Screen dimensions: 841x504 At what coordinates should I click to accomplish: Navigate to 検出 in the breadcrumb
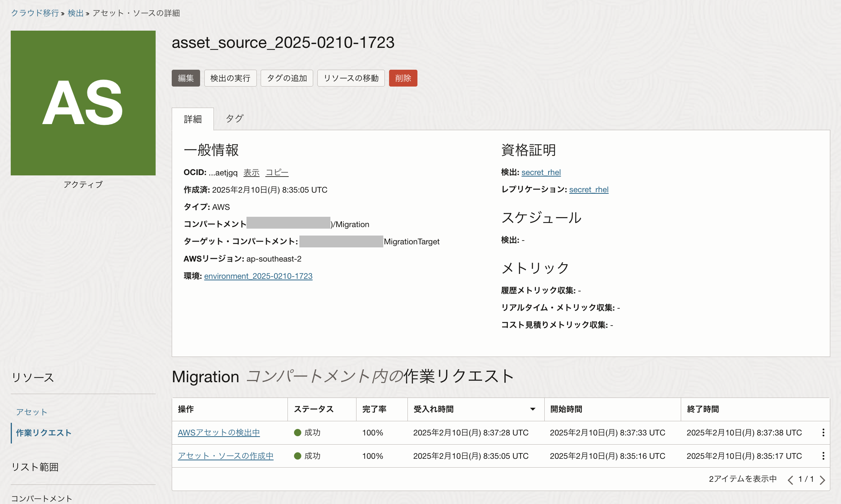coord(76,13)
